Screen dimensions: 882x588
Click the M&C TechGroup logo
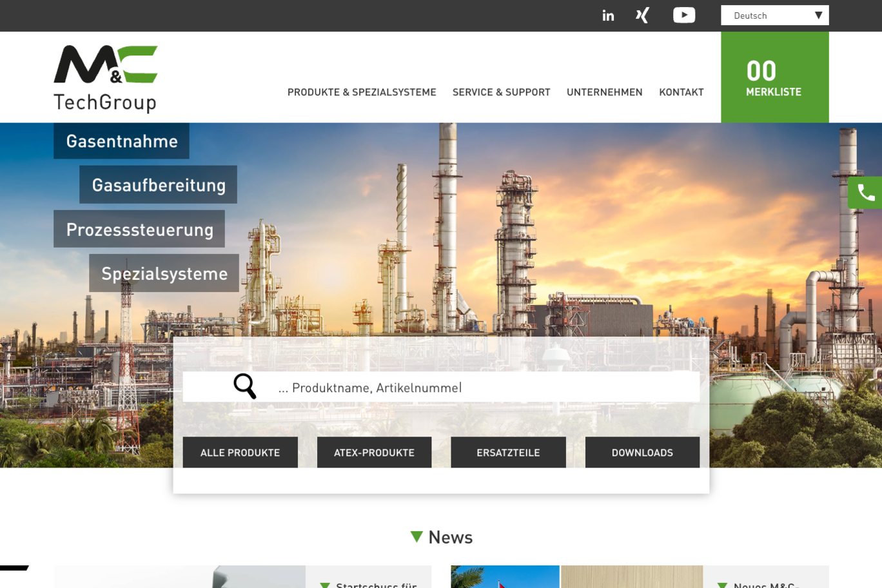[x=106, y=78]
